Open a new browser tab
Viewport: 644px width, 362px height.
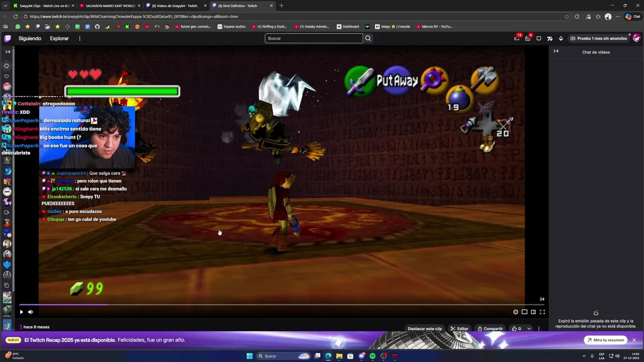pos(281,6)
